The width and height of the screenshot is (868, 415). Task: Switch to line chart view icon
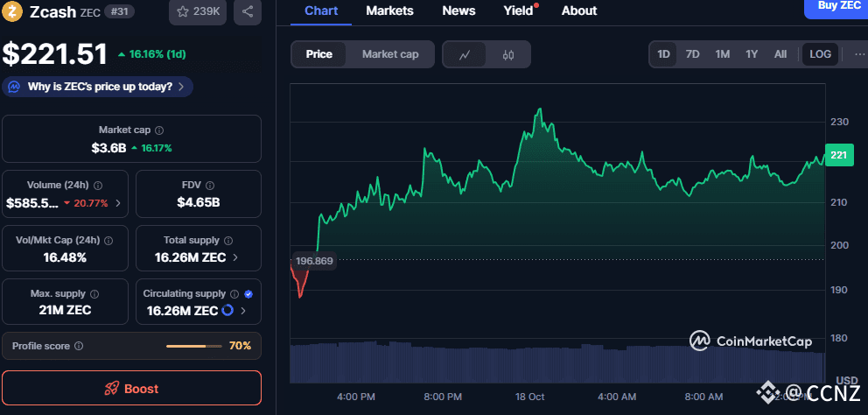(465, 54)
